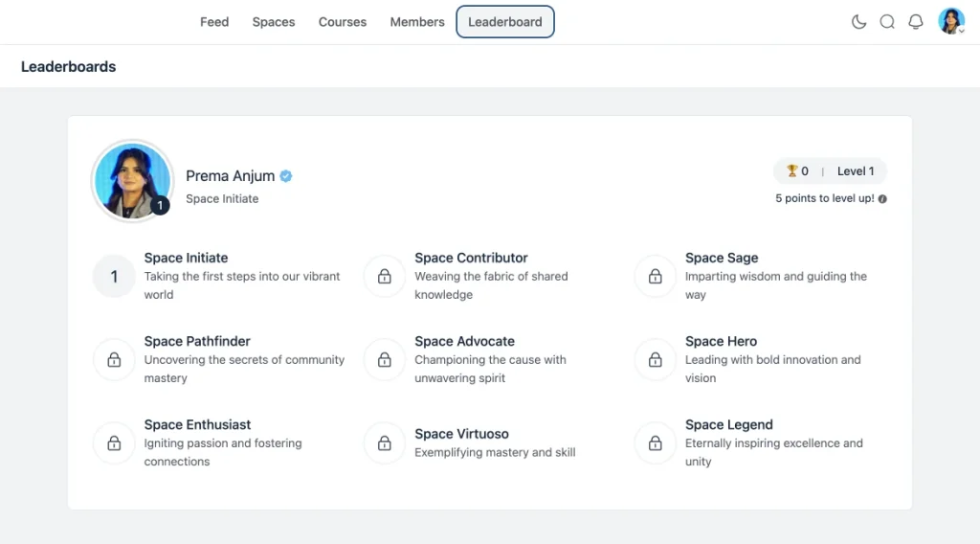The width and height of the screenshot is (980, 544).
Task: Click the Space Contributor lock icon
Action: pyautogui.click(x=385, y=277)
